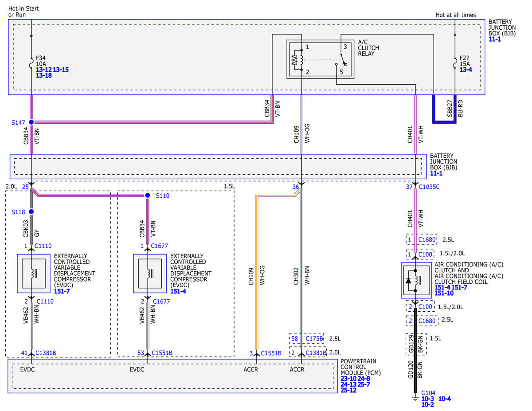Click the "A/C CLUTCH RELAY" label
This screenshot has width=532, height=411.
tap(368, 48)
